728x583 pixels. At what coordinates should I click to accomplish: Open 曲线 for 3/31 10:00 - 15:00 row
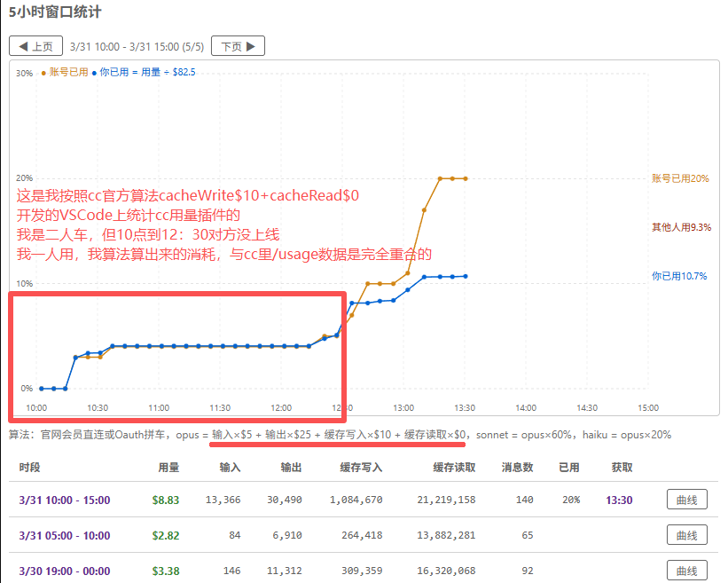click(686, 500)
